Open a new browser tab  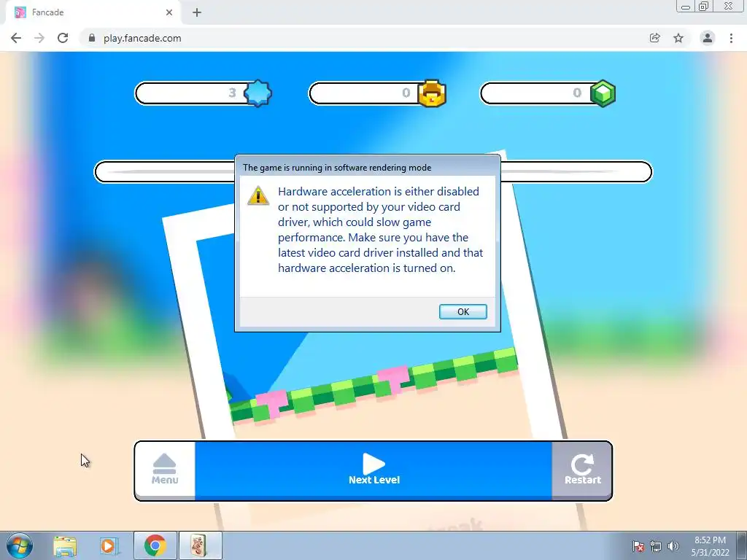point(197,12)
